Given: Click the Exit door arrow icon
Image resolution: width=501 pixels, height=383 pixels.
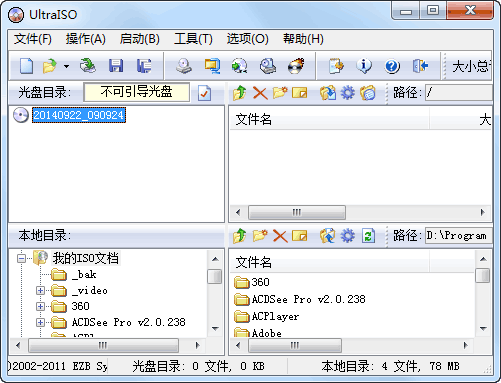Looking at the screenshot, I should tap(420, 66).
